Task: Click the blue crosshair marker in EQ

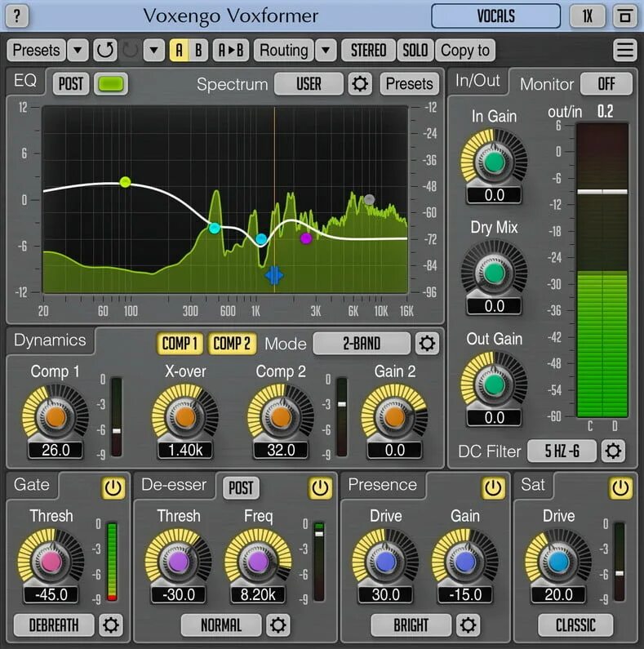Action: click(x=274, y=275)
